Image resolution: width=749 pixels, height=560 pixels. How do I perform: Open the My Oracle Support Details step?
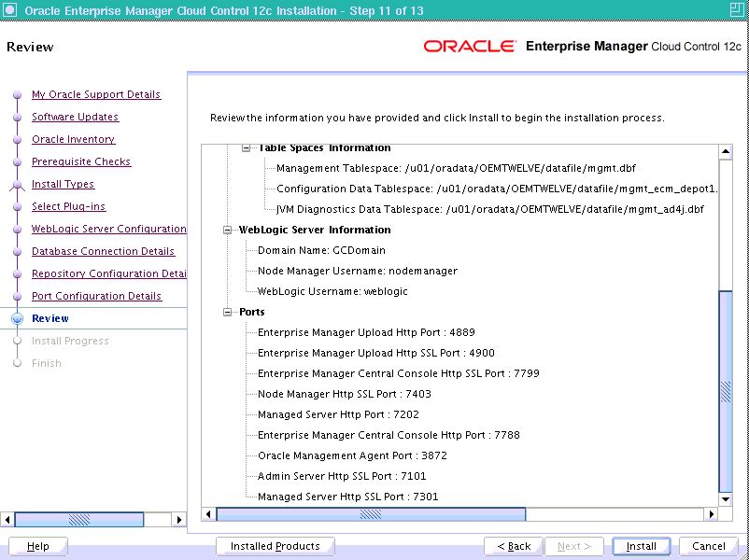(96, 94)
